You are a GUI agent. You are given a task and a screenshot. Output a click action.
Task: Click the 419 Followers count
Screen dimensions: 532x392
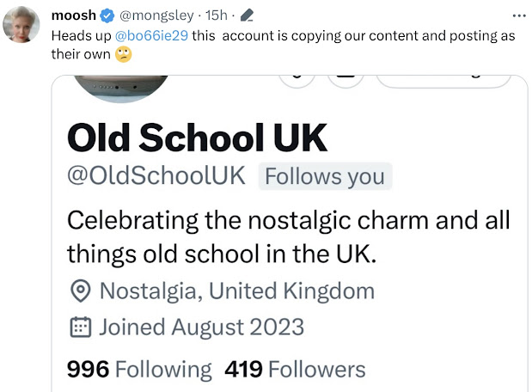tap(295, 370)
